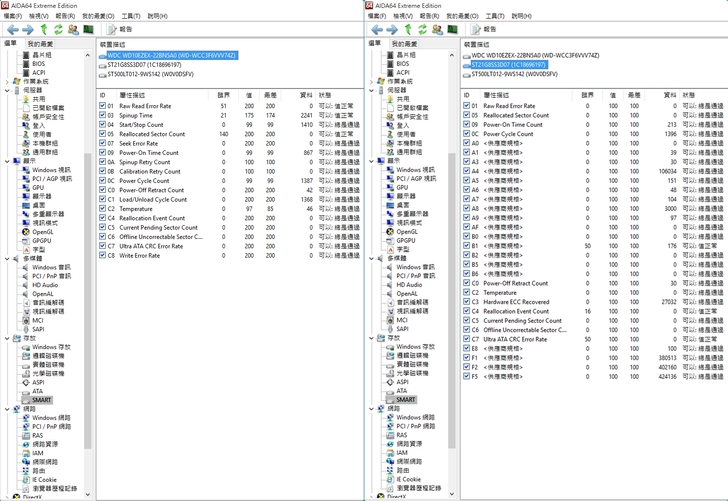The height and width of the screenshot is (501, 728).
Task: Select the OpenGL tree item in the left window
Action: coord(42,231)
